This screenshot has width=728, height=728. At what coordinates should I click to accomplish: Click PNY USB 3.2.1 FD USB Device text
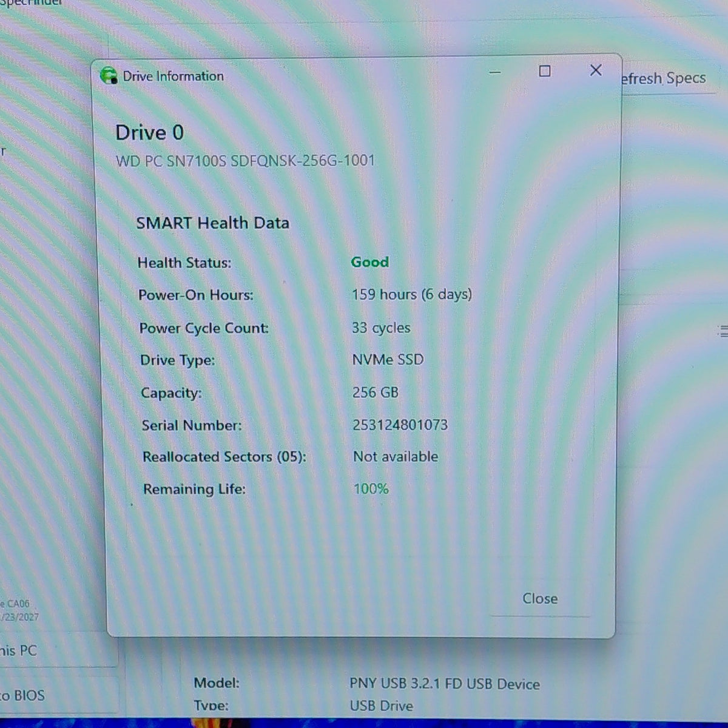pos(445,684)
